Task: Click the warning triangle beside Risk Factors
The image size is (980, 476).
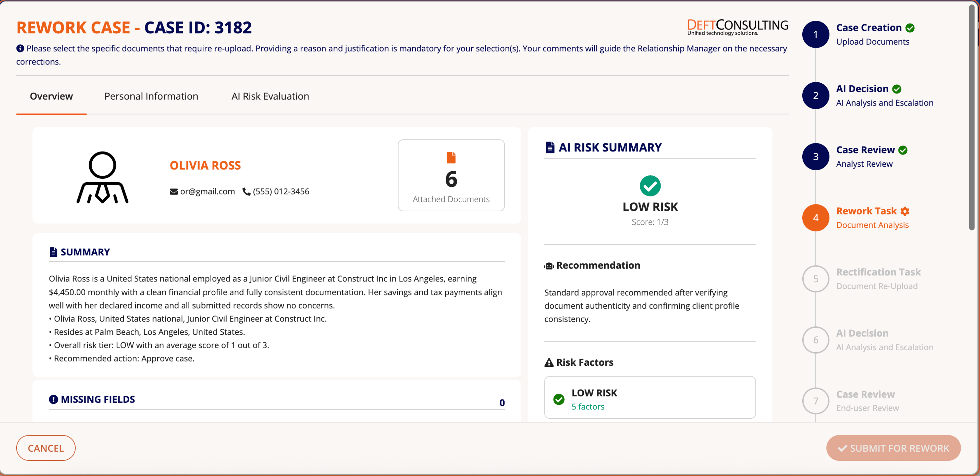Action: click(549, 362)
